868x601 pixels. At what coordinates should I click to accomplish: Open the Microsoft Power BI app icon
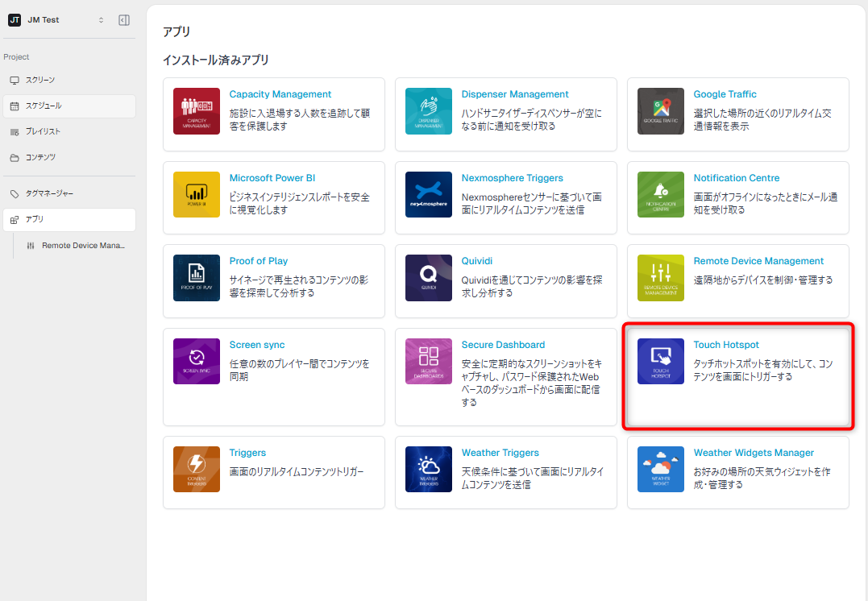tap(197, 195)
